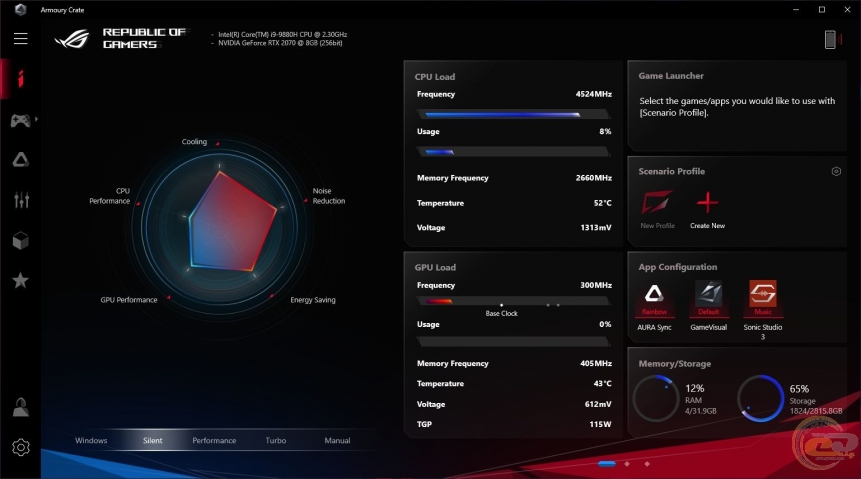The width and height of the screenshot is (861, 479).
Task: Click the GPU temperature value 43°C
Action: pos(602,383)
